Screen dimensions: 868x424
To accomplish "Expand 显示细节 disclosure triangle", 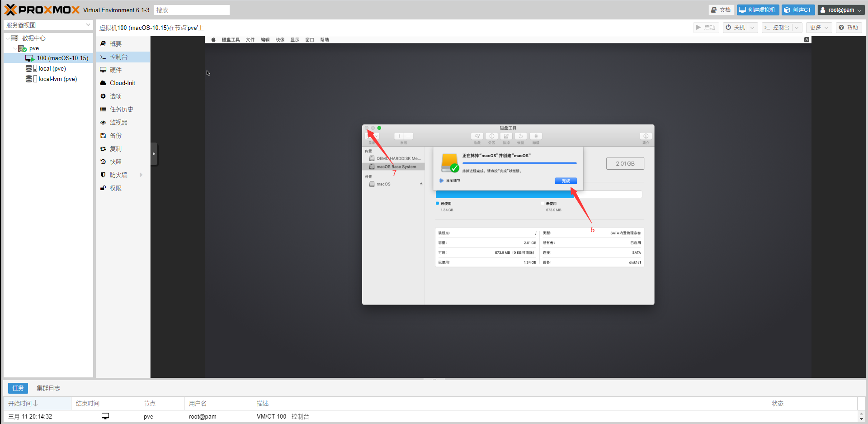I will click(x=441, y=181).
